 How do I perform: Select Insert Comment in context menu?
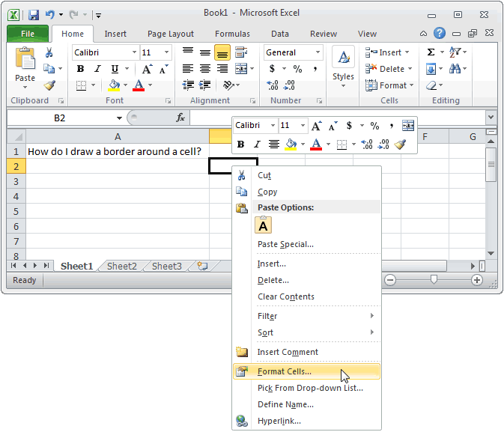tap(306, 352)
